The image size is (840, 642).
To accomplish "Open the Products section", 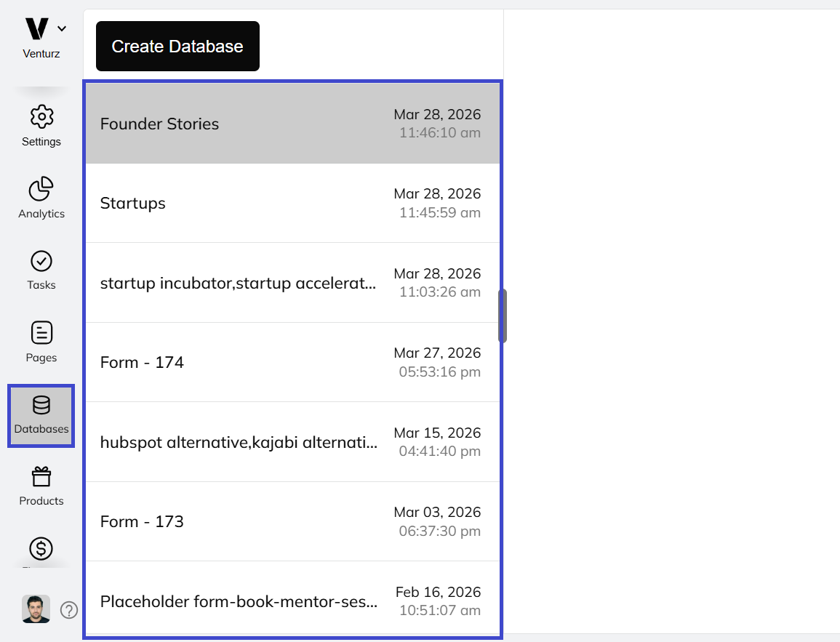I will click(41, 483).
